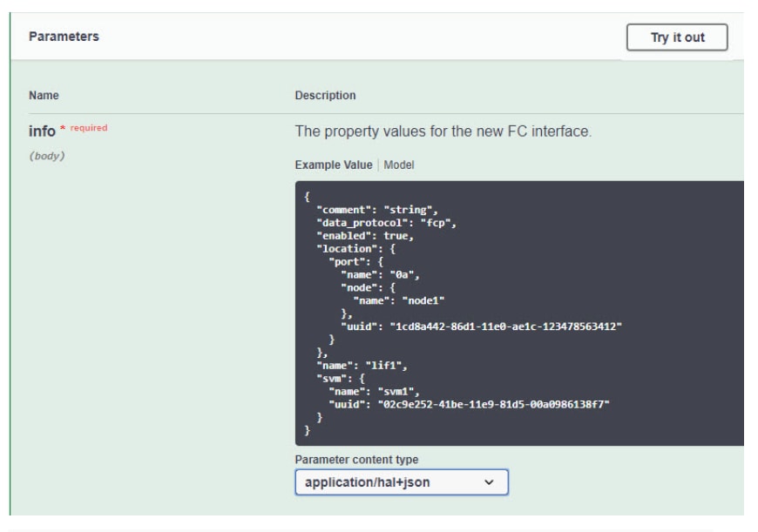Click the Try it out button
758x532 pixels.
676,37
